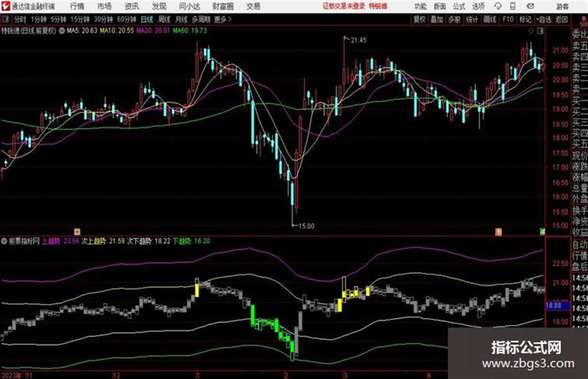Click the 多股 toolbar button
Image resolution: width=588 pixels, height=379 pixels.
(x=454, y=19)
